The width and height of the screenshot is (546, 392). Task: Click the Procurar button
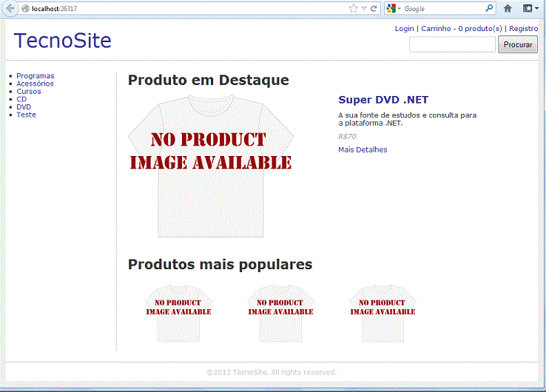(518, 44)
